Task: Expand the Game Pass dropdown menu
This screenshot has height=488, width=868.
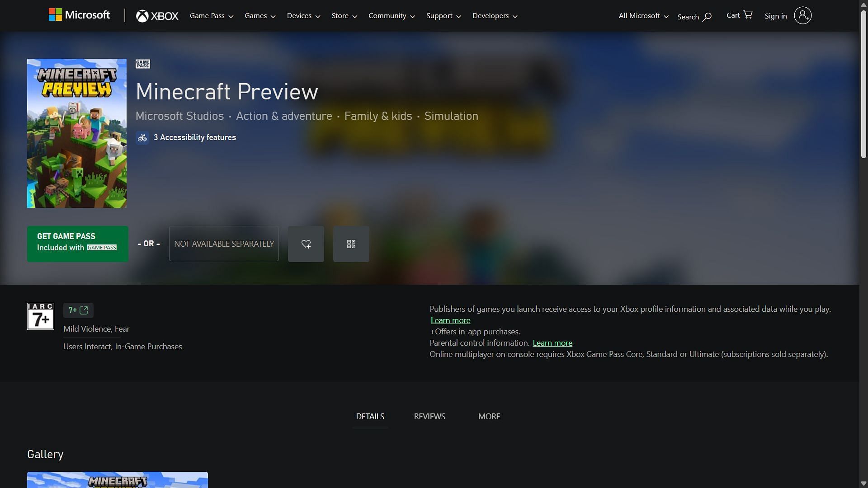Action: [x=211, y=16]
